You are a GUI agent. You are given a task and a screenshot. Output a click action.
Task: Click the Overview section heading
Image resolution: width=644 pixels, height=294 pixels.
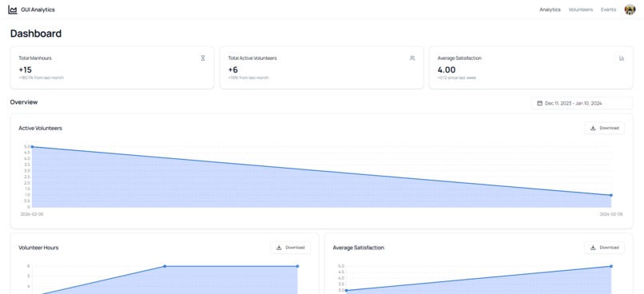point(24,102)
